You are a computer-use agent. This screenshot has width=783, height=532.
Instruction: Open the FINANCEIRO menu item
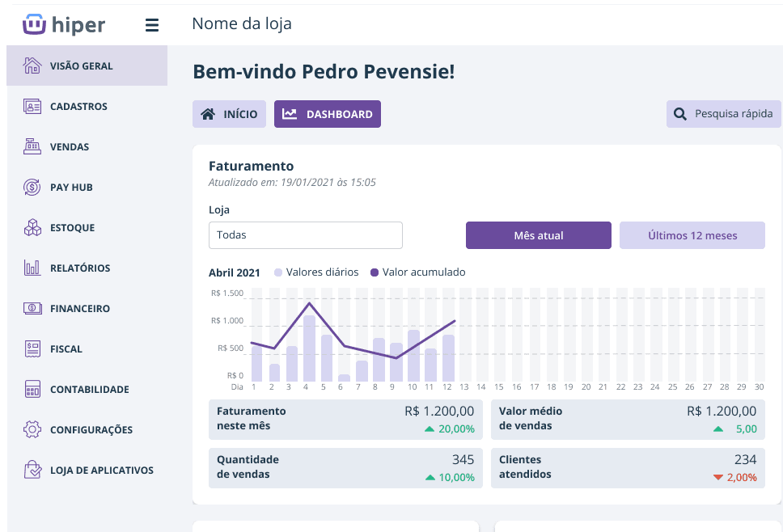point(87,308)
